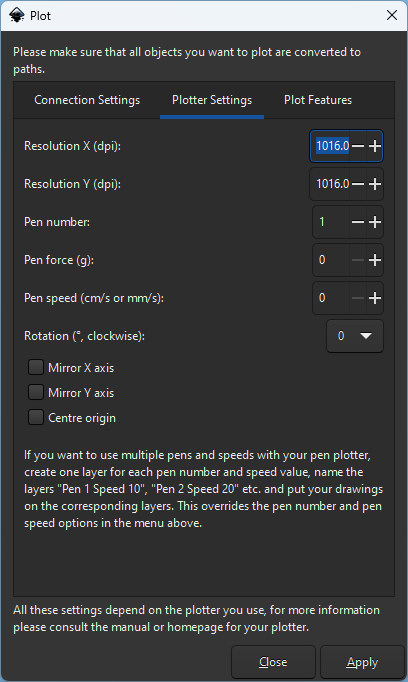Click Resolution Y value field
The height and width of the screenshot is (682, 408).
(331, 184)
